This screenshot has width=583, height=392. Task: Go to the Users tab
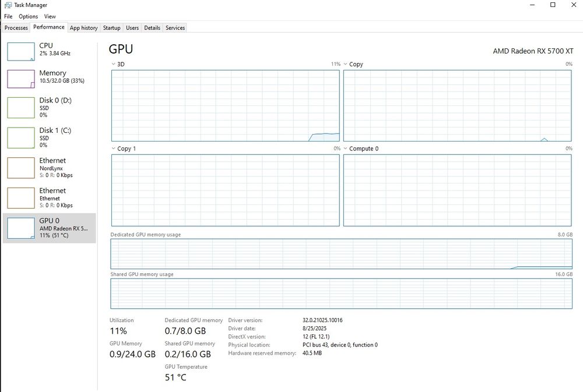(x=132, y=28)
